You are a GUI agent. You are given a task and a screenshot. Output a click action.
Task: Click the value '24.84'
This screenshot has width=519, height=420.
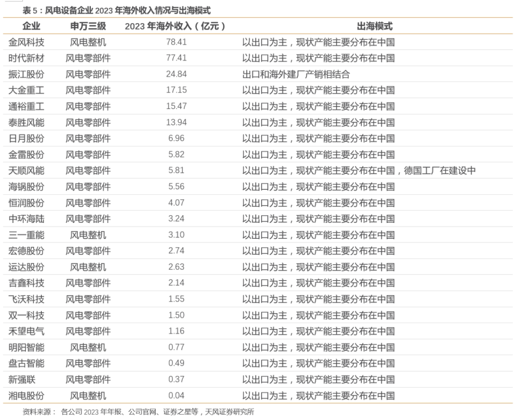pyautogui.click(x=176, y=74)
